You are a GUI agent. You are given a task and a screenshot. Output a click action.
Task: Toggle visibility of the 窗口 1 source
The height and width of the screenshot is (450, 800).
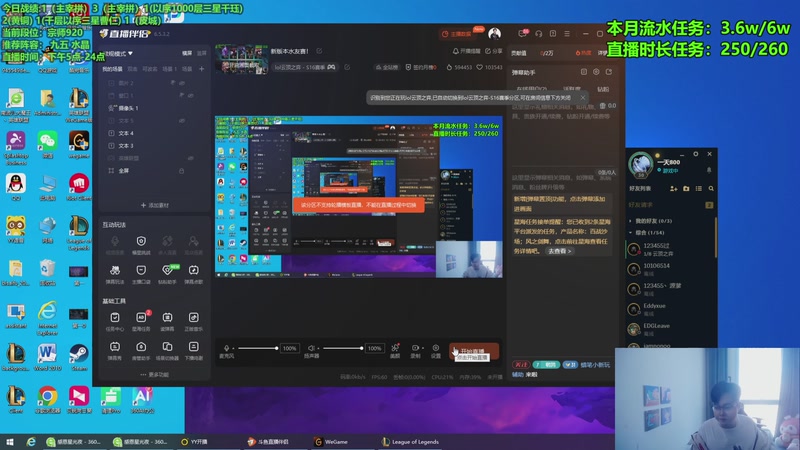190,95
